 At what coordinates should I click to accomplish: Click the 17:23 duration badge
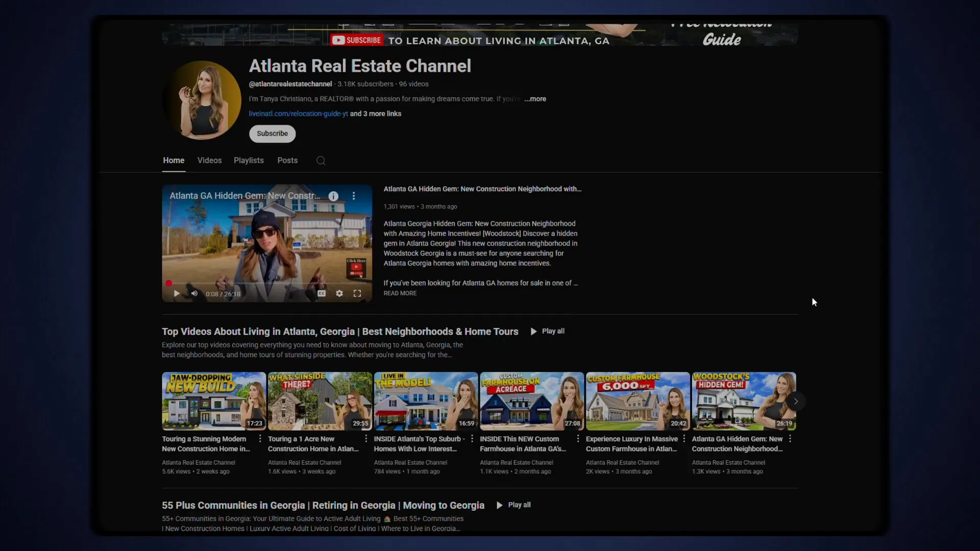255,423
